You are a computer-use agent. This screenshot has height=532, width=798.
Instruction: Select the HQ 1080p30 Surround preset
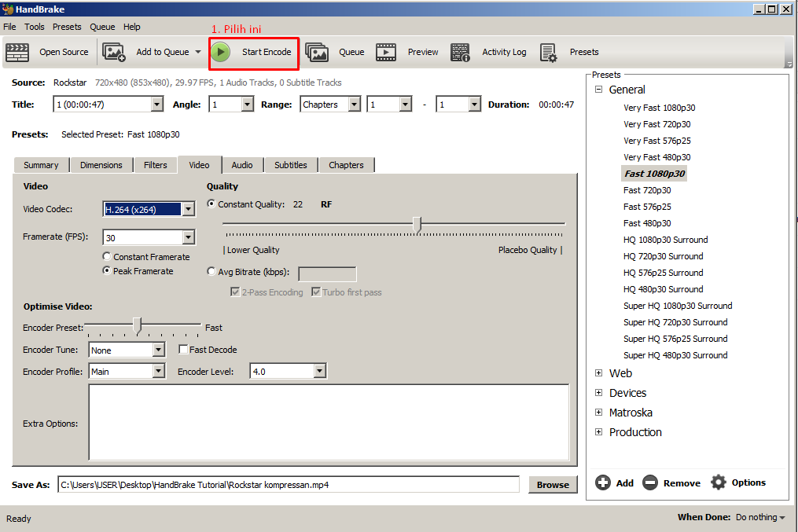click(666, 240)
